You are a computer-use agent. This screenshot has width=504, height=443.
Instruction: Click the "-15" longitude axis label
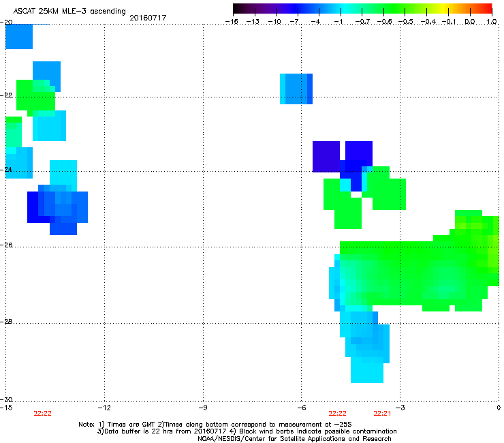tap(6, 408)
